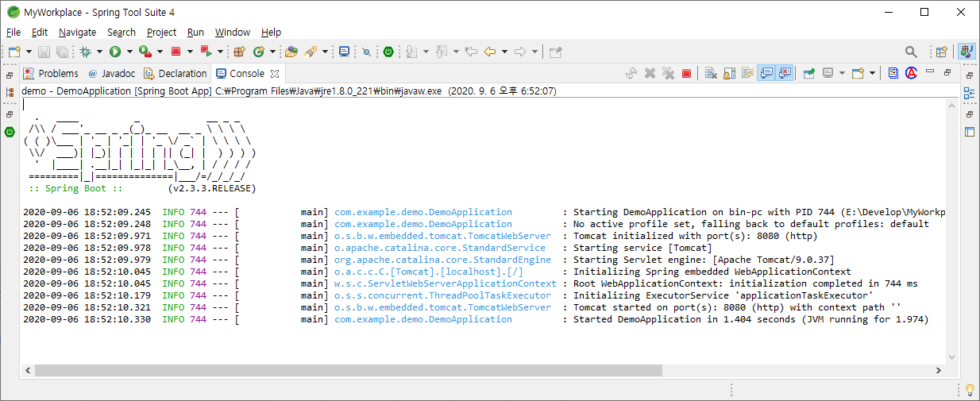
Task: Open the File menu
Action: tap(14, 33)
